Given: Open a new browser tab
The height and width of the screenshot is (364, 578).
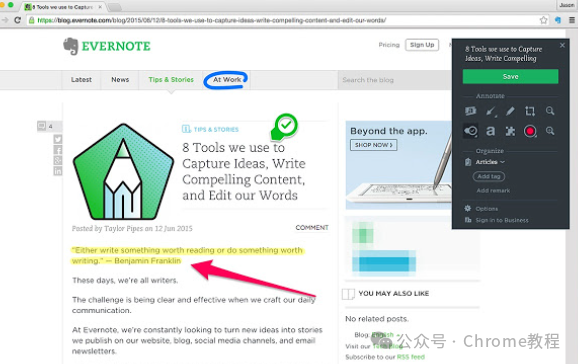Looking at the screenshot, I should point(115,7).
